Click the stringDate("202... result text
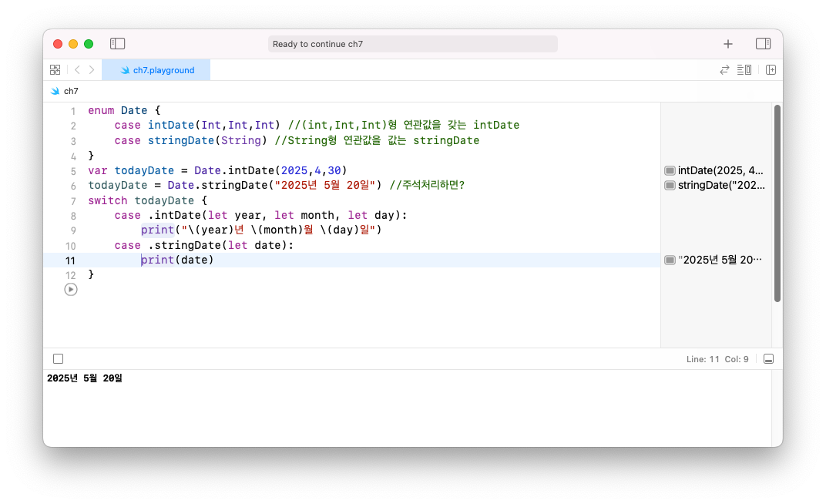Viewport: 826px width, 504px height. 721,186
